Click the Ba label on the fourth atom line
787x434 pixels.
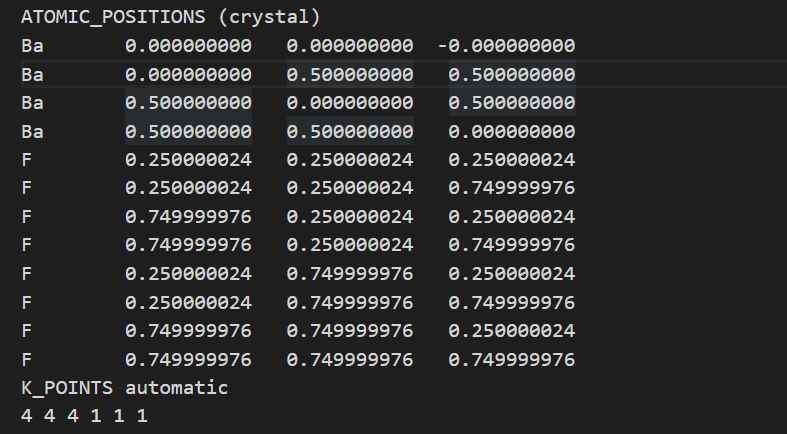click(x=32, y=131)
